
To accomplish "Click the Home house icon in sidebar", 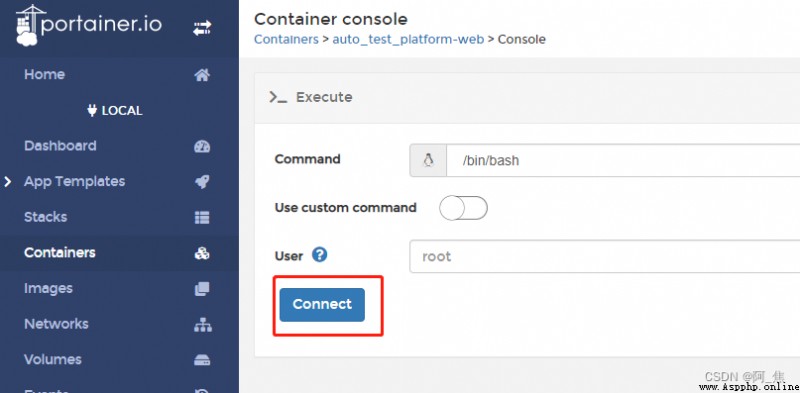I will [x=202, y=75].
